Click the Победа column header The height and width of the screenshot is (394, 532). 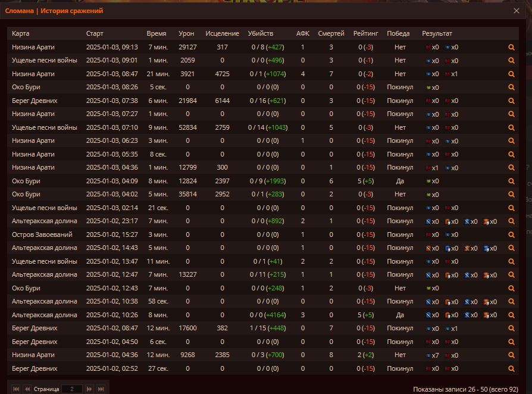tap(398, 33)
